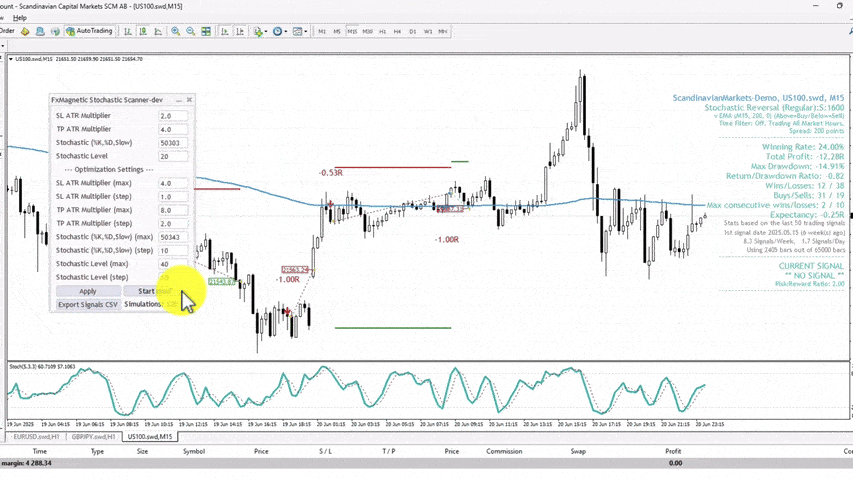Image resolution: width=853 pixels, height=480 pixels.
Task: Select the M30 timeframe
Action: click(x=367, y=32)
